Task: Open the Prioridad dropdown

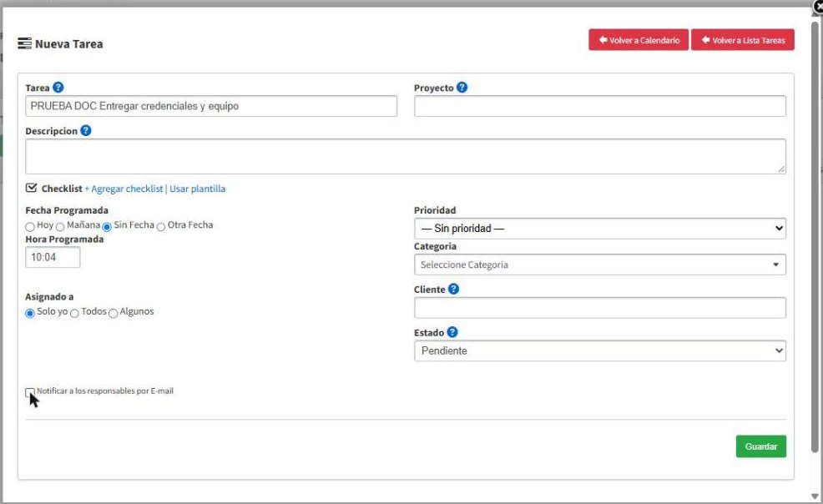Action: point(600,229)
